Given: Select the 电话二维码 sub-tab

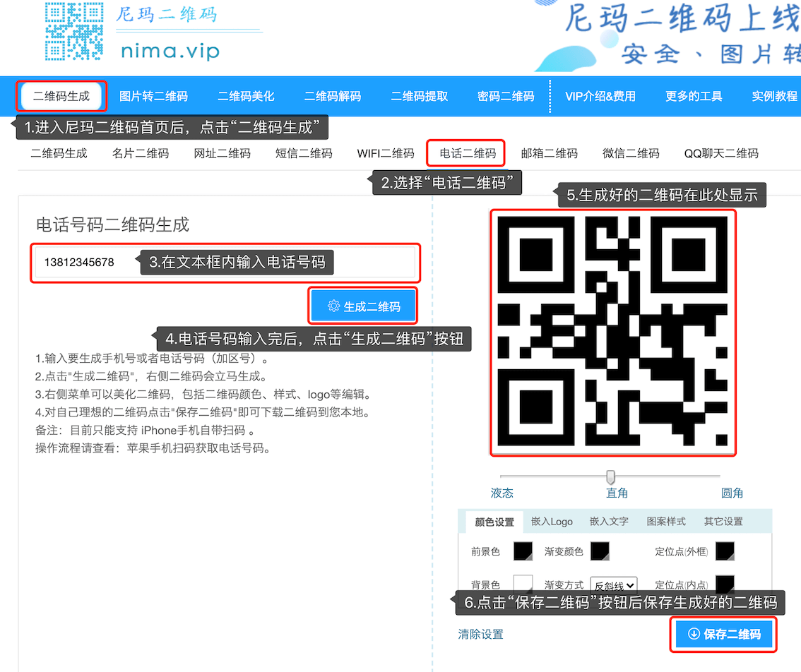Looking at the screenshot, I should pos(468,153).
